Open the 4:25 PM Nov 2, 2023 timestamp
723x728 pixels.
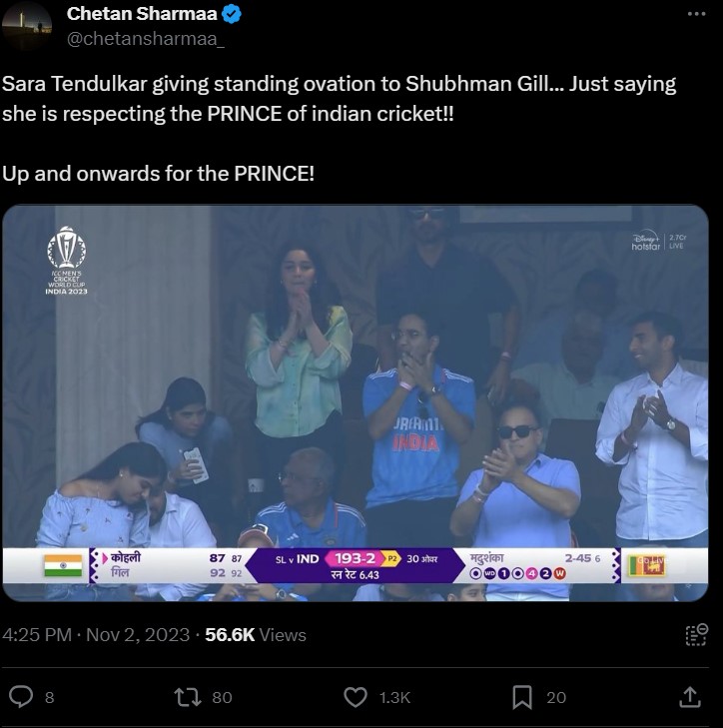tap(96, 635)
